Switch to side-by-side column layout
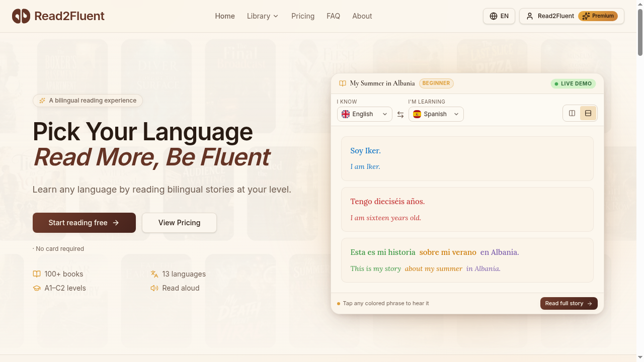The height and width of the screenshot is (362, 644). click(572, 113)
